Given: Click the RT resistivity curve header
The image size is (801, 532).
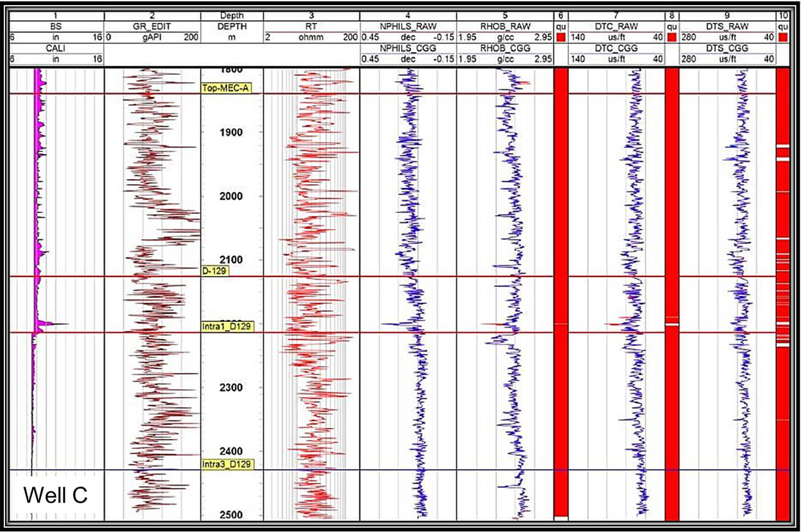Looking at the screenshot, I should (x=311, y=26).
